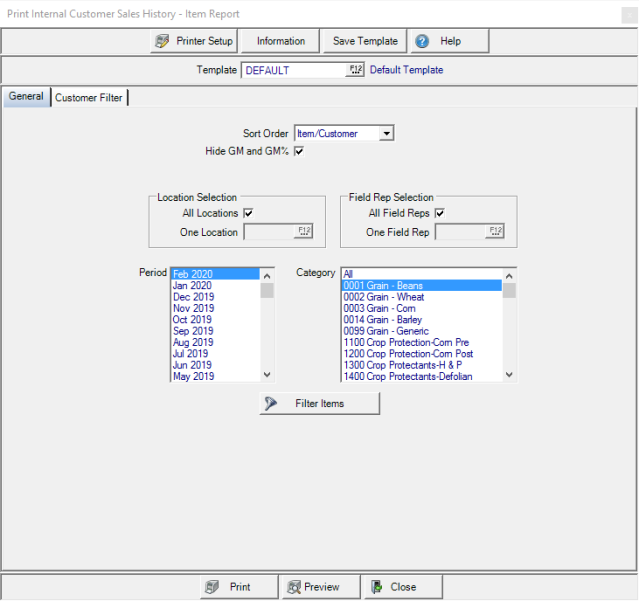
Task: Toggle the All Field Reps checkbox
Action: (440, 213)
